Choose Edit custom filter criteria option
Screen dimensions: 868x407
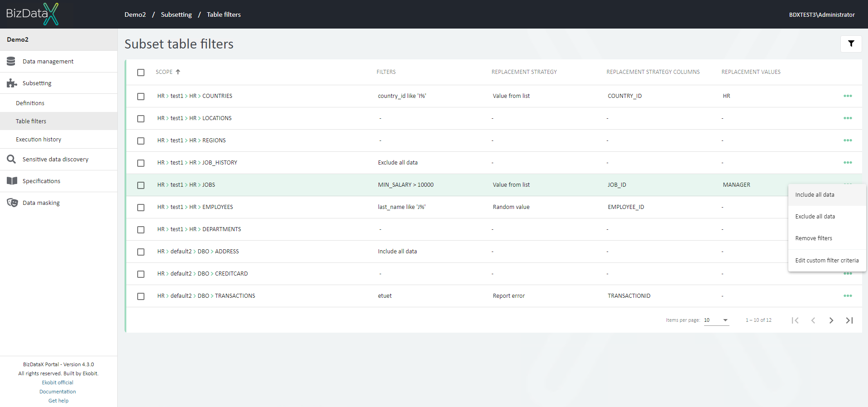point(827,261)
